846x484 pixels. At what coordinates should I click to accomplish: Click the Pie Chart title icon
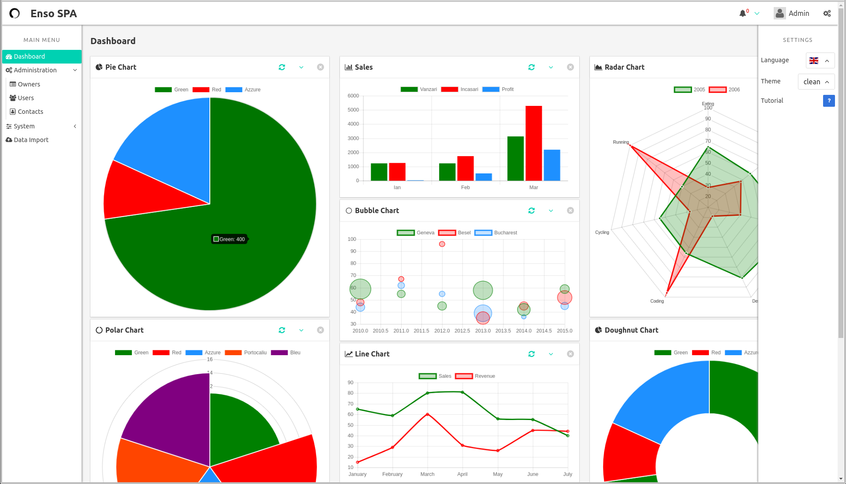99,67
